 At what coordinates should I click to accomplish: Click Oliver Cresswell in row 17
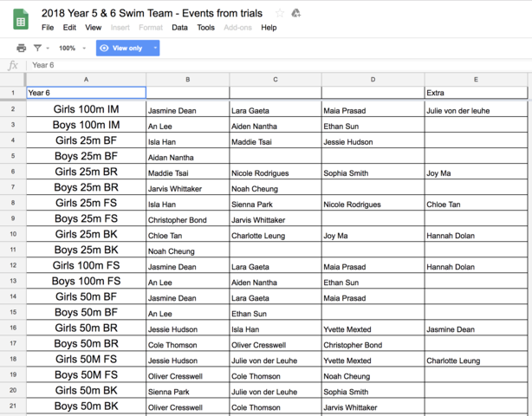pos(276,343)
